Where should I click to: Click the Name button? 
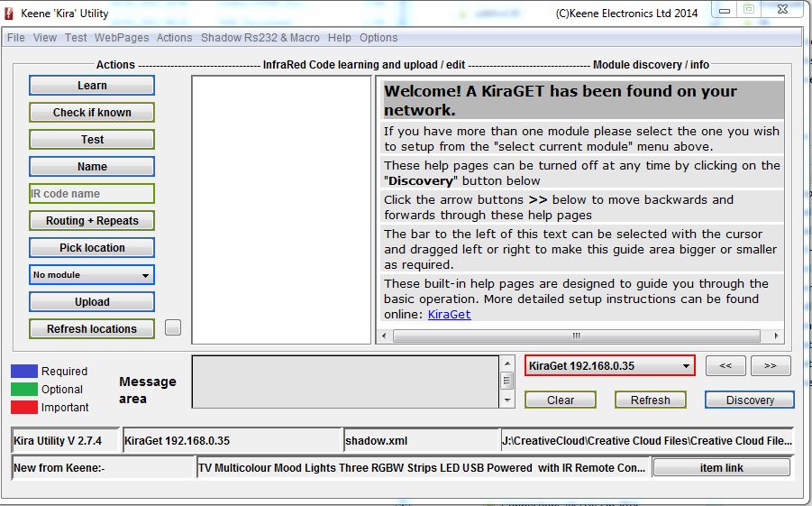click(92, 167)
